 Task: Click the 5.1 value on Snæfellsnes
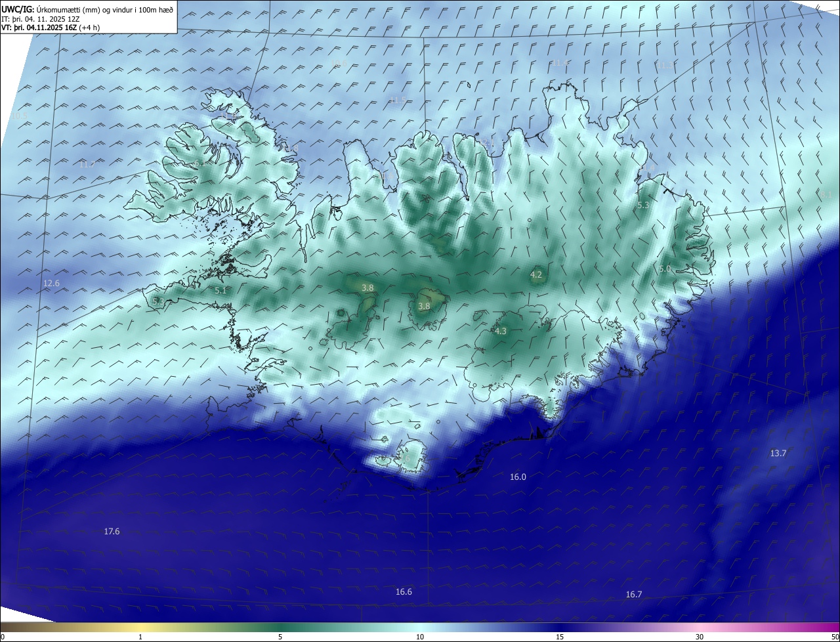(x=220, y=290)
